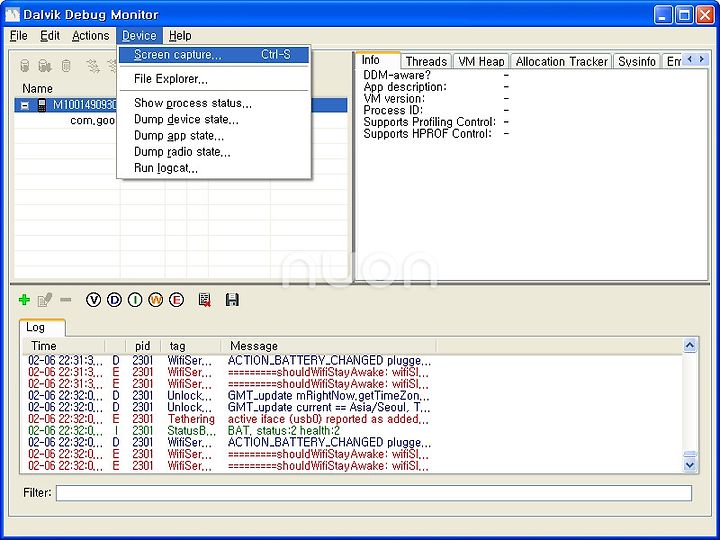Click the phone device icon in the Name list
The width and height of the screenshot is (720, 540).
coord(42,105)
